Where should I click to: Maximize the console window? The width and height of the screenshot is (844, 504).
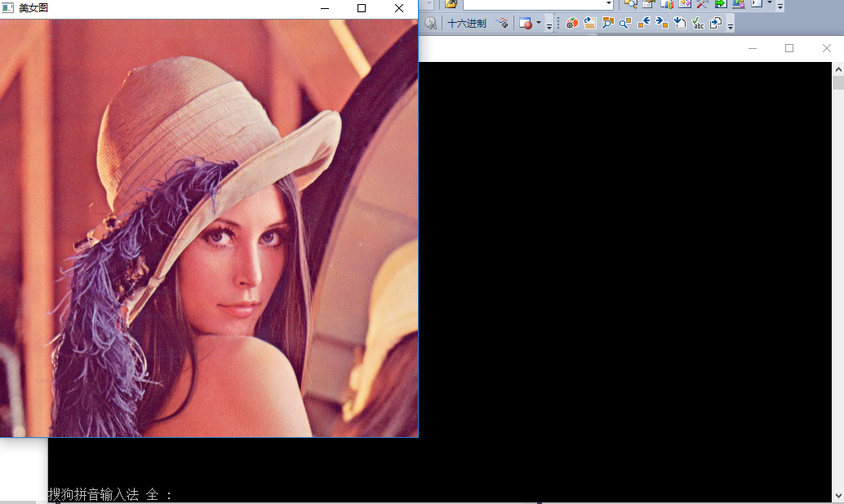click(x=789, y=48)
